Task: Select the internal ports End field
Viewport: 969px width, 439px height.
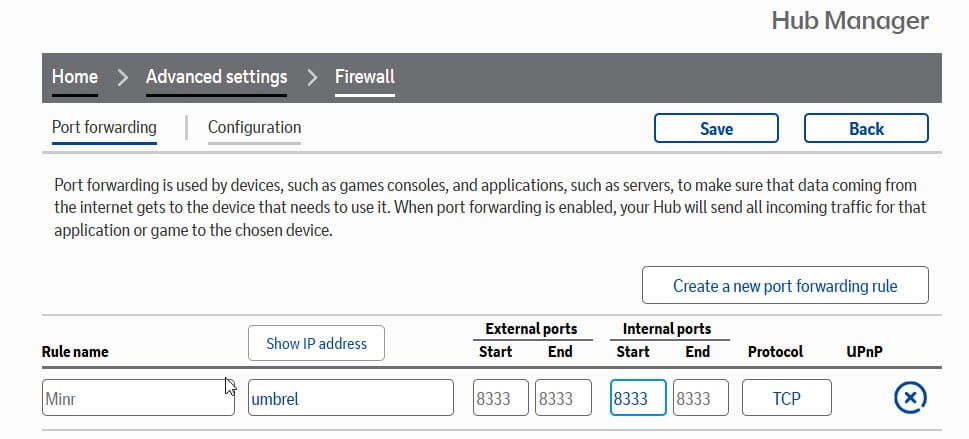Action: pos(701,398)
